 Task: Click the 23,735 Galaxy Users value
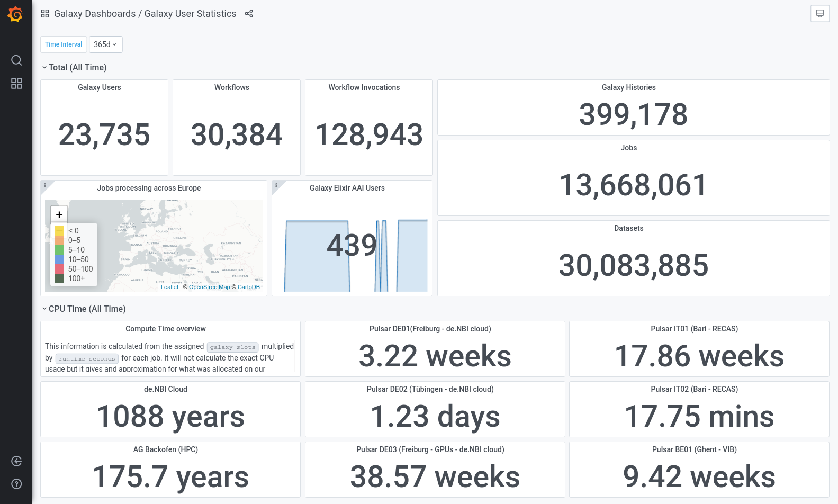104,134
